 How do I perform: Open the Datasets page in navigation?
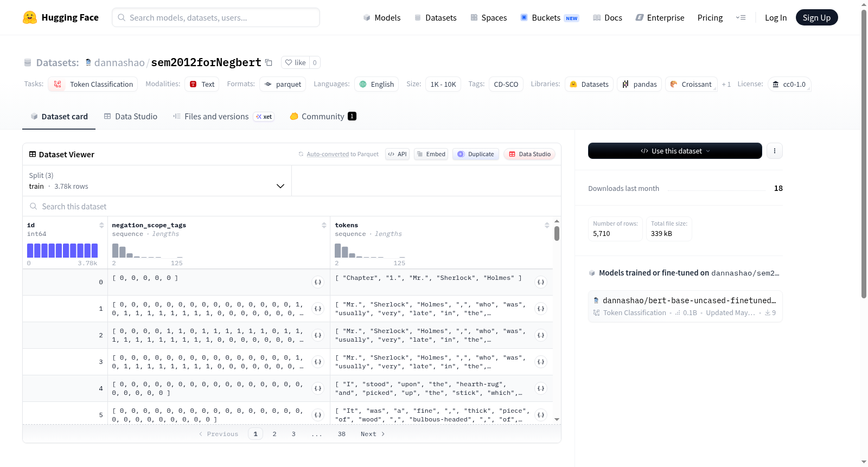[x=435, y=17]
